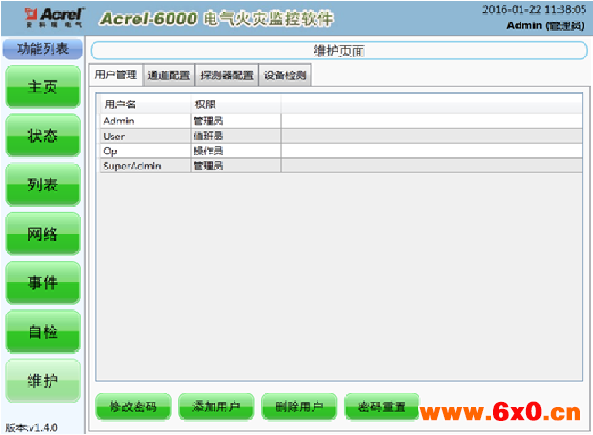
Task: View the 事件 events page
Action: pyautogui.click(x=43, y=283)
